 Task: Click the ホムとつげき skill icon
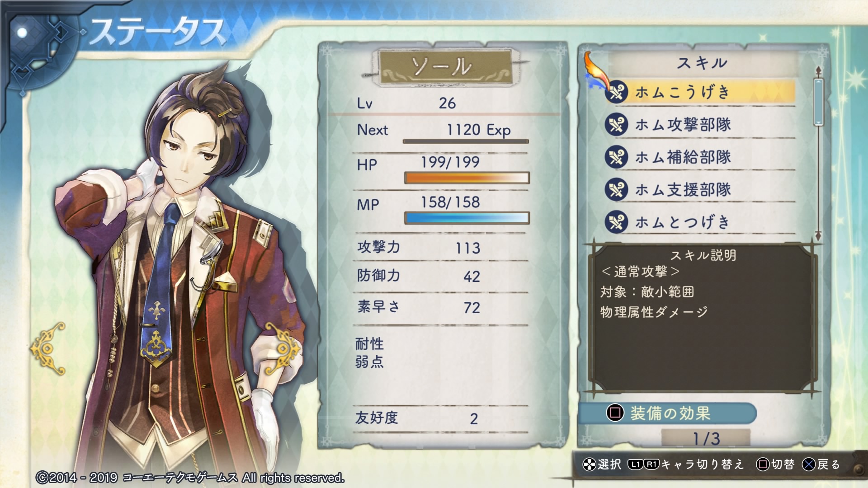point(616,222)
